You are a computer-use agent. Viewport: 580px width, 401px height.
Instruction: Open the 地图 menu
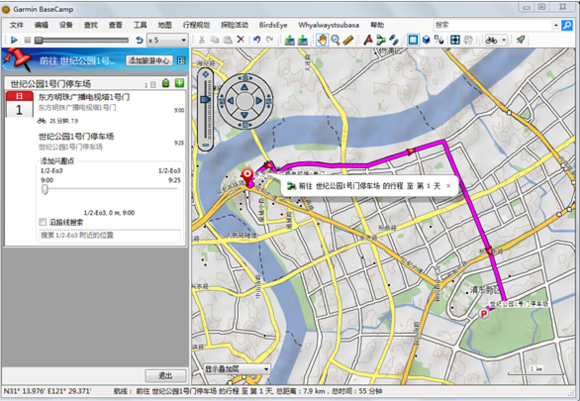click(165, 25)
